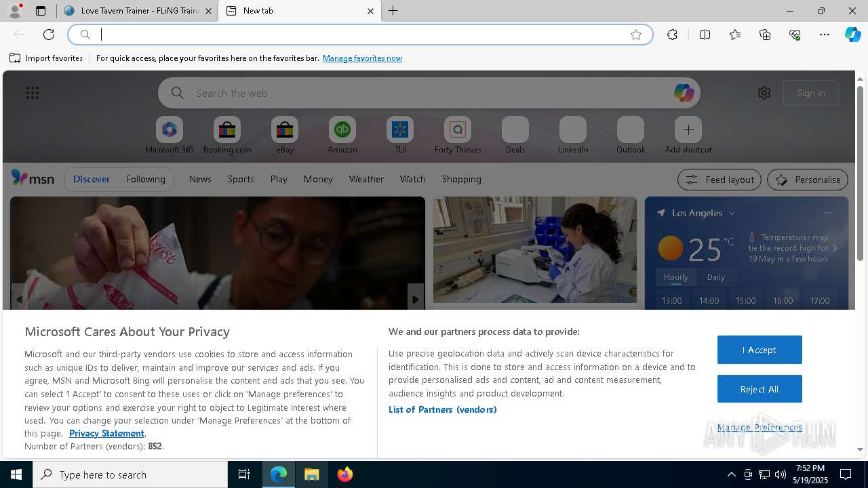Open Settings and more ellipsis menu

coord(825,35)
